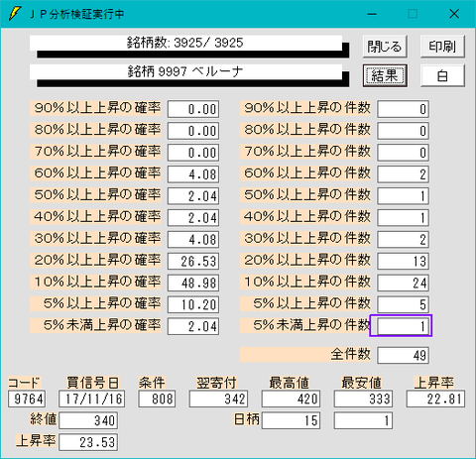Select the 5%未満上昇の確率 field showing 2.04
Screen dimensions: 476x459
pyautogui.click(x=193, y=326)
